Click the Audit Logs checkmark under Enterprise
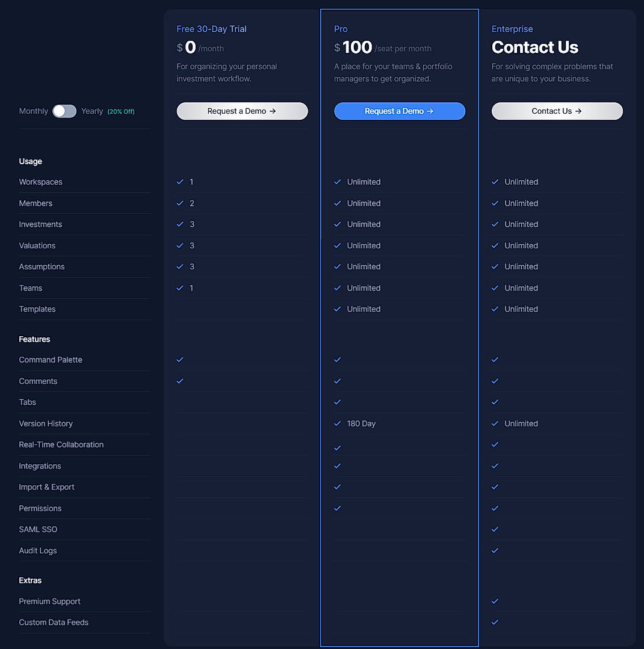 tap(495, 550)
